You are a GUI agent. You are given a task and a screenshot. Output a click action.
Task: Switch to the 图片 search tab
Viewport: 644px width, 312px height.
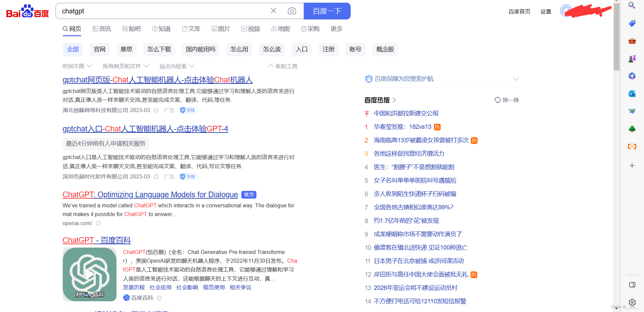(x=220, y=29)
